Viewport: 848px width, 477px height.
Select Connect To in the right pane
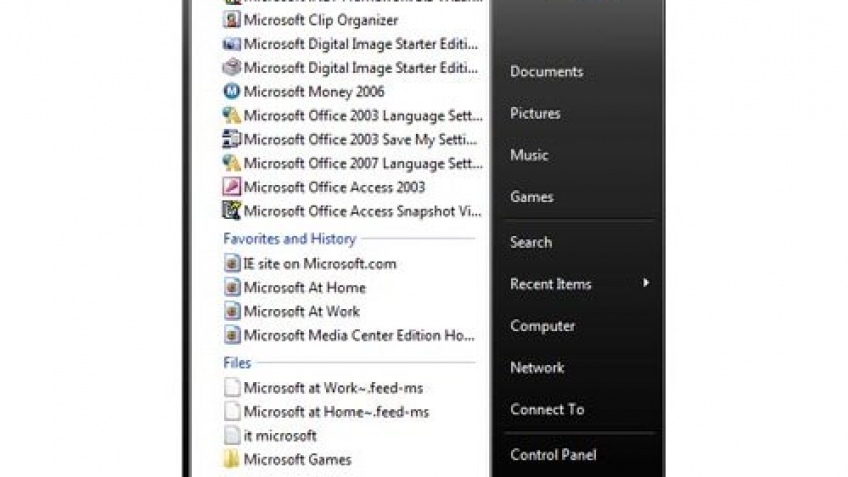click(x=547, y=409)
